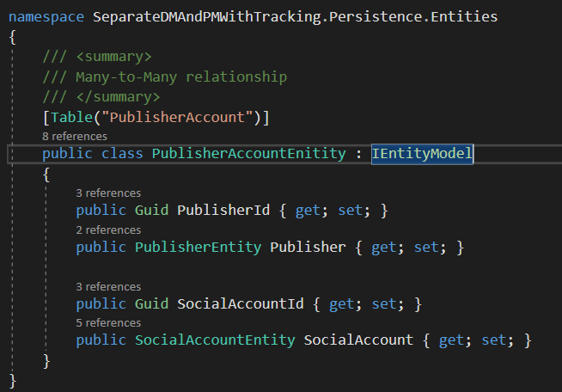The image size is (562, 392).
Task: Open the "8 references" CodeLens link
Action: [74, 136]
